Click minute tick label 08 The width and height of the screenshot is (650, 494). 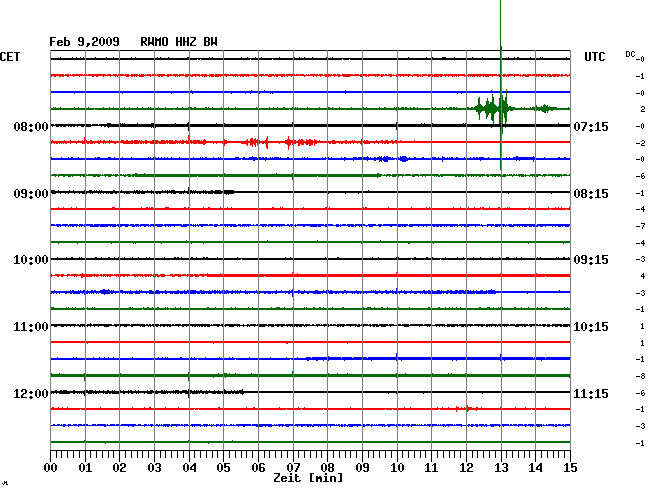327,468
